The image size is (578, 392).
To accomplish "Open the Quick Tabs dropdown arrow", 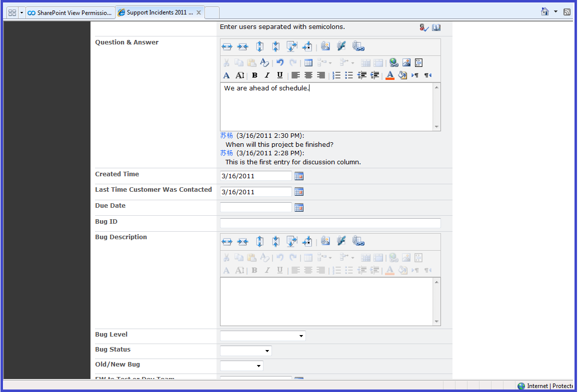I will (21, 13).
